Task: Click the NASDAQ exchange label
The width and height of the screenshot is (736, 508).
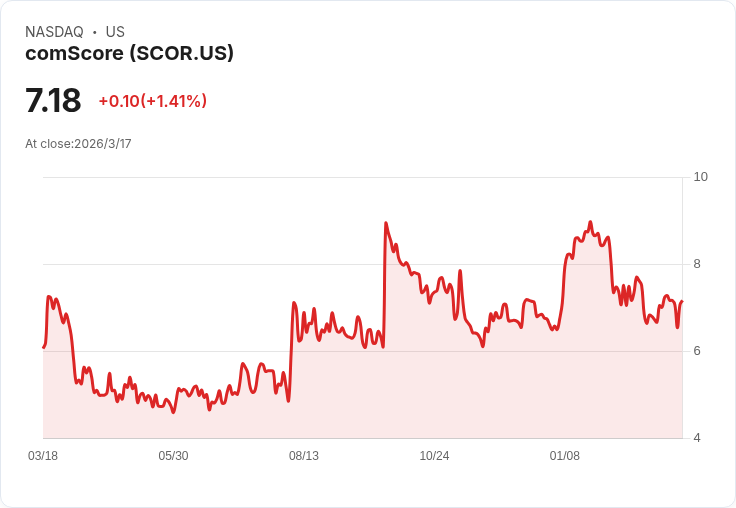Action: pyautogui.click(x=54, y=32)
